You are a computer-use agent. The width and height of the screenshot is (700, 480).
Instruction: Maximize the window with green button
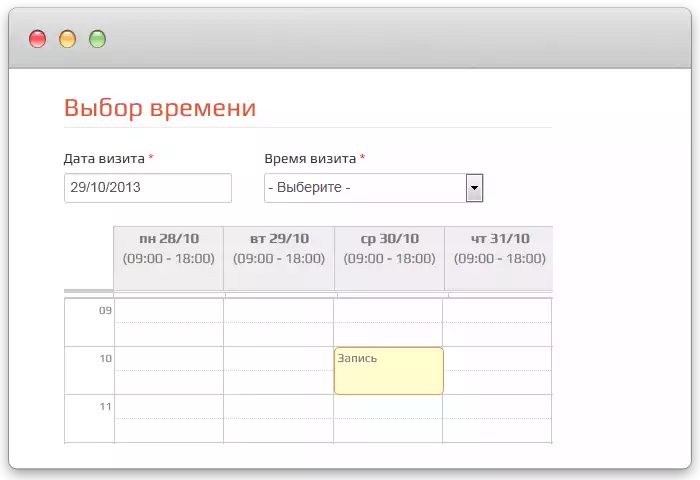coord(97,39)
